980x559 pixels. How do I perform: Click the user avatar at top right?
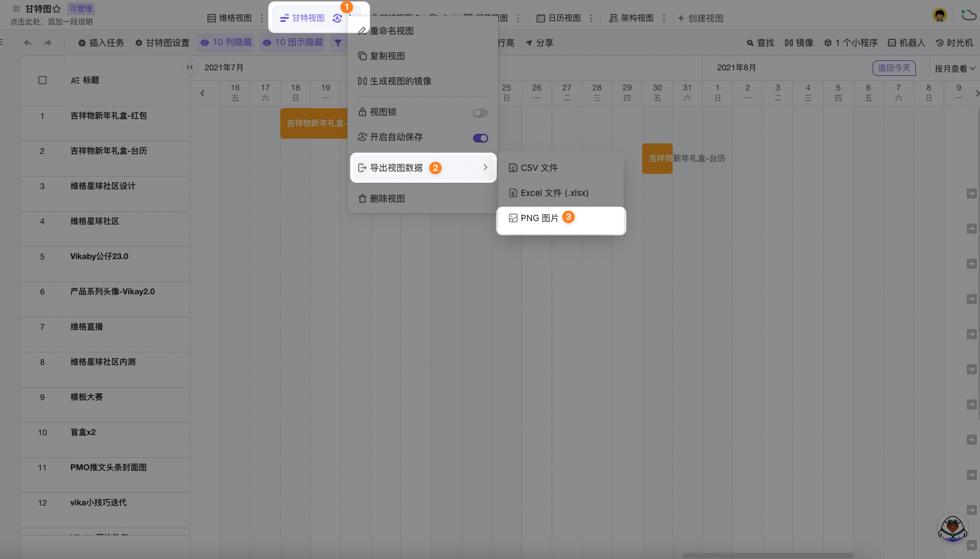(x=939, y=16)
